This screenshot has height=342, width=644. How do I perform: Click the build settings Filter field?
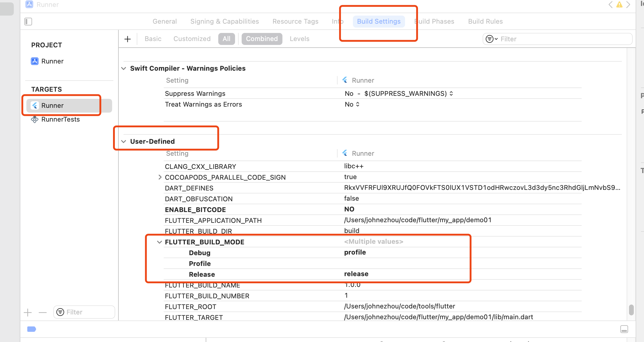point(557,39)
